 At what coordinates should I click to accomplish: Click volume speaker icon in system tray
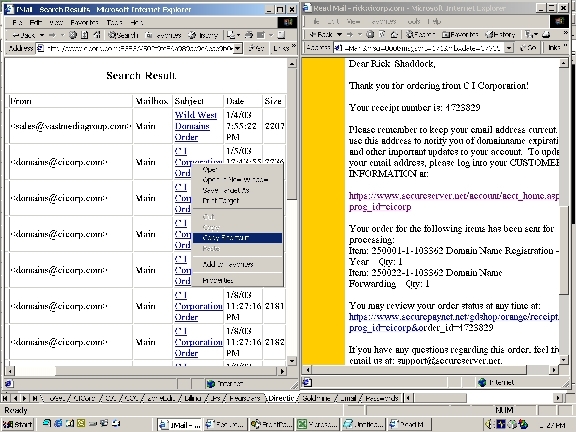pos(489,424)
